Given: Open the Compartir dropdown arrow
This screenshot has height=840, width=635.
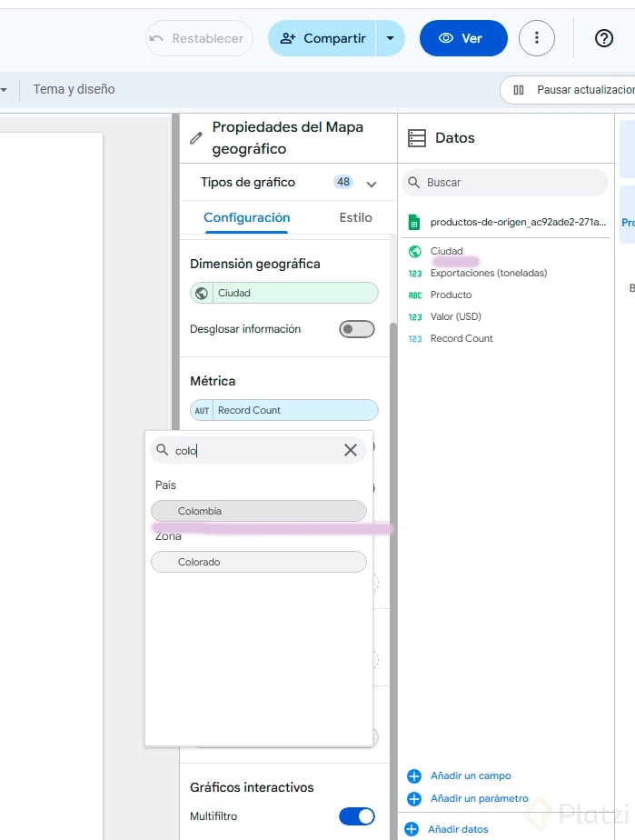Looking at the screenshot, I should coord(390,38).
